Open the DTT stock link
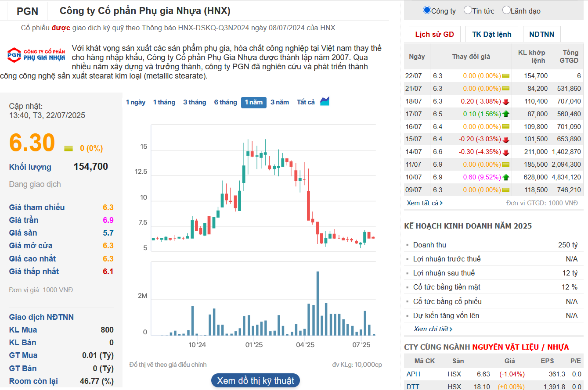 click(413, 386)
